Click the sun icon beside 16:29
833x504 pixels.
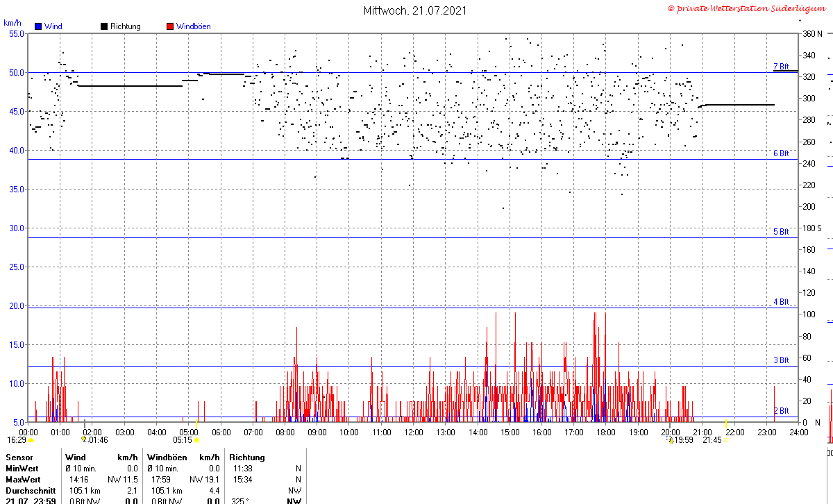[x=31, y=440]
